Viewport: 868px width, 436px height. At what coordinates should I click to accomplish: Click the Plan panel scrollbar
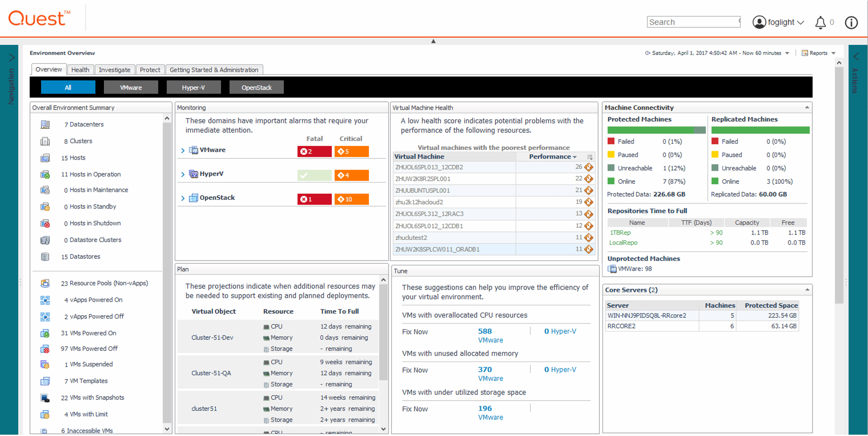(384, 333)
